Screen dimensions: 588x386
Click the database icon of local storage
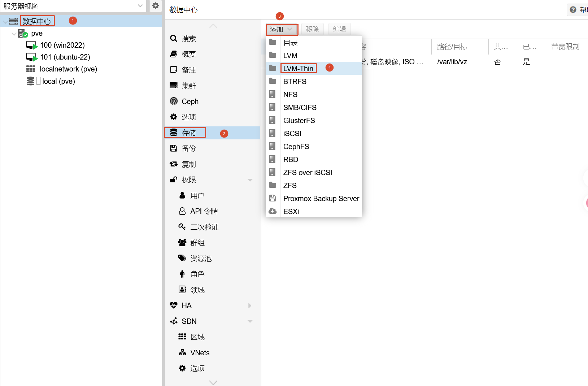[31, 81]
